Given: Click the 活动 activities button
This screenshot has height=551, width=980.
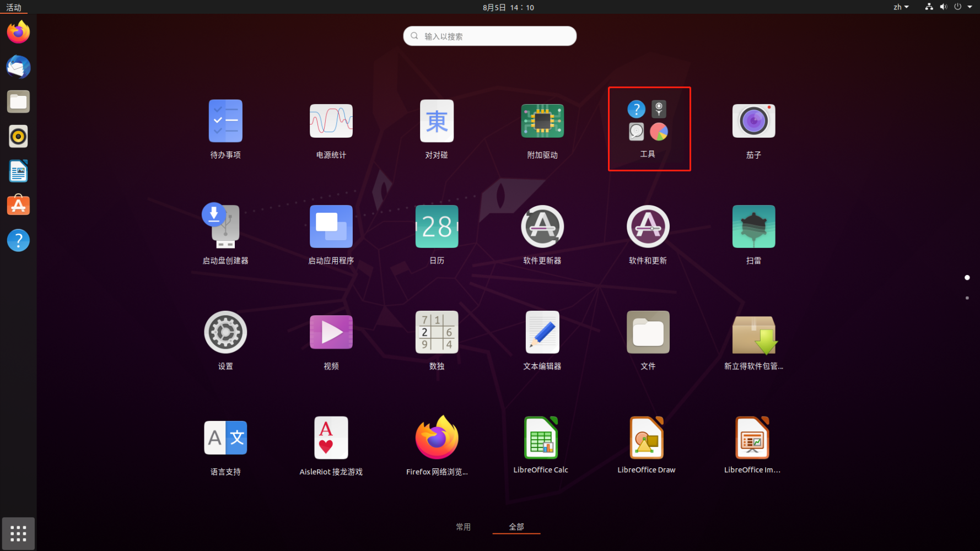Looking at the screenshot, I should [x=14, y=7].
